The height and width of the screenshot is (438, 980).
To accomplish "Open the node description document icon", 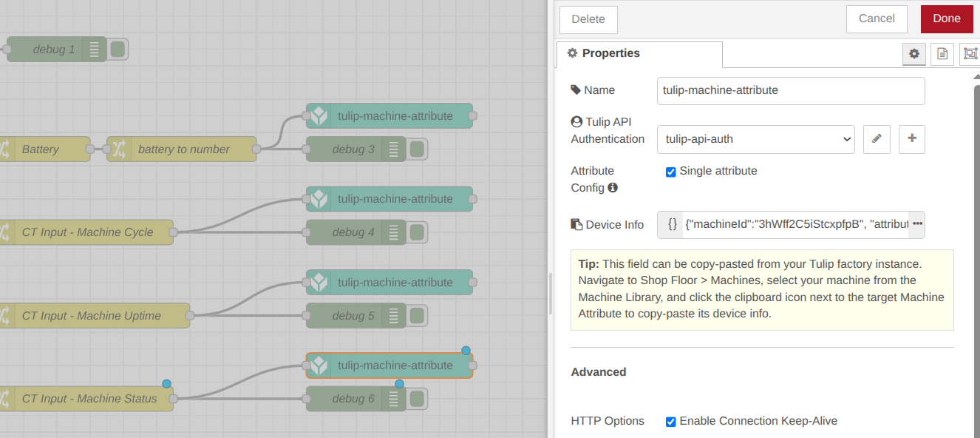I will pyautogui.click(x=942, y=54).
